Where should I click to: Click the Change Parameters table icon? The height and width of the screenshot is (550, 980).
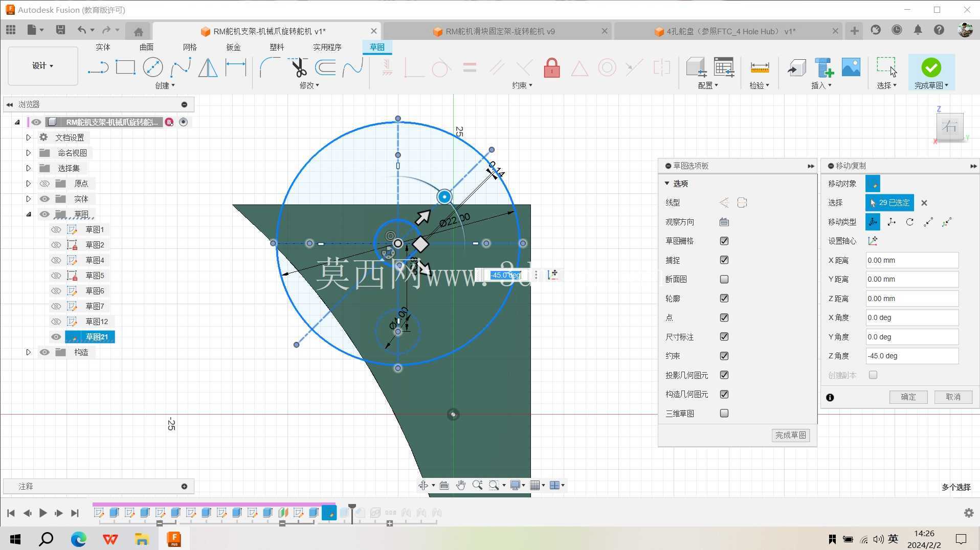point(724,67)
